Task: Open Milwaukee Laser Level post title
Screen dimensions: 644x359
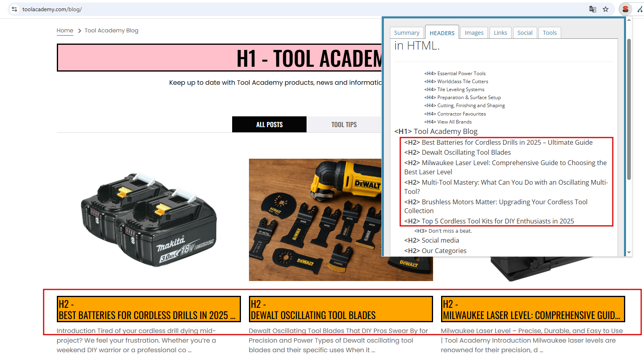Action: (x=533, y=309)
